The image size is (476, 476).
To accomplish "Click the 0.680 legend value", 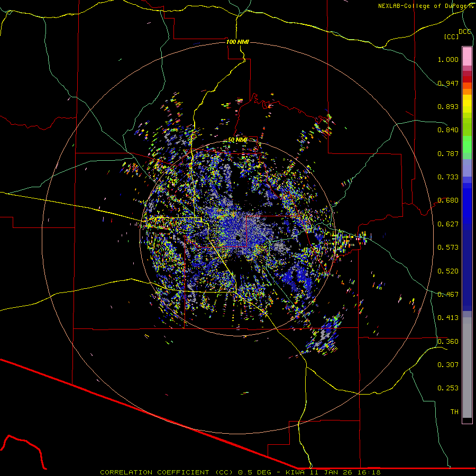I will coord(448,200).
